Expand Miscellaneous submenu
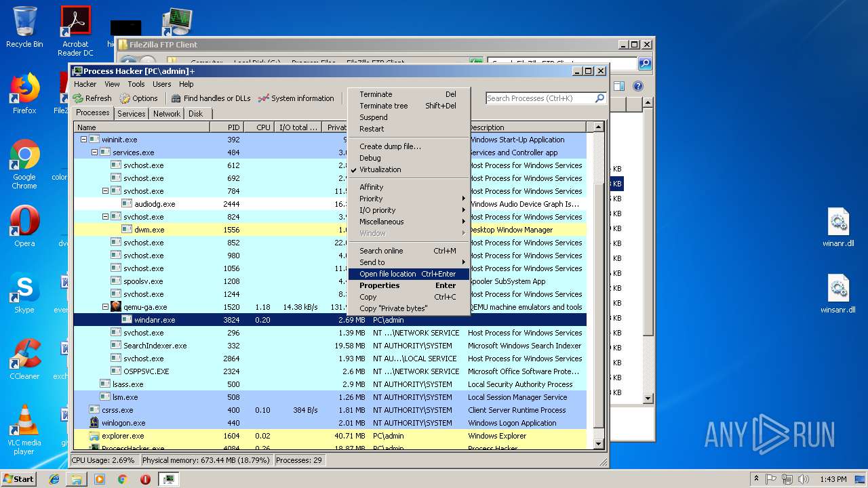The width and height of the screenshot is (868, 488). coord(408,222)
